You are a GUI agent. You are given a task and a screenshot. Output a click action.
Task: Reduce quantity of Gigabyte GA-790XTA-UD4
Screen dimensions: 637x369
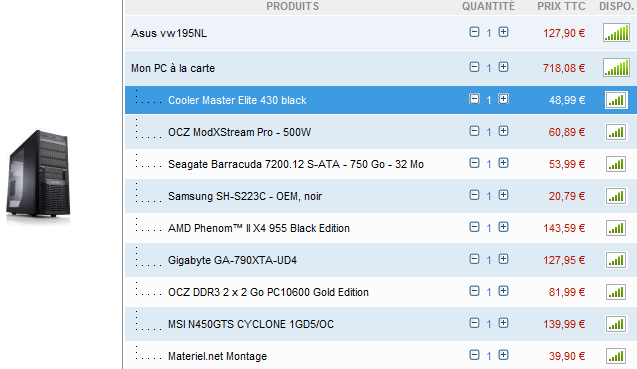474,259
